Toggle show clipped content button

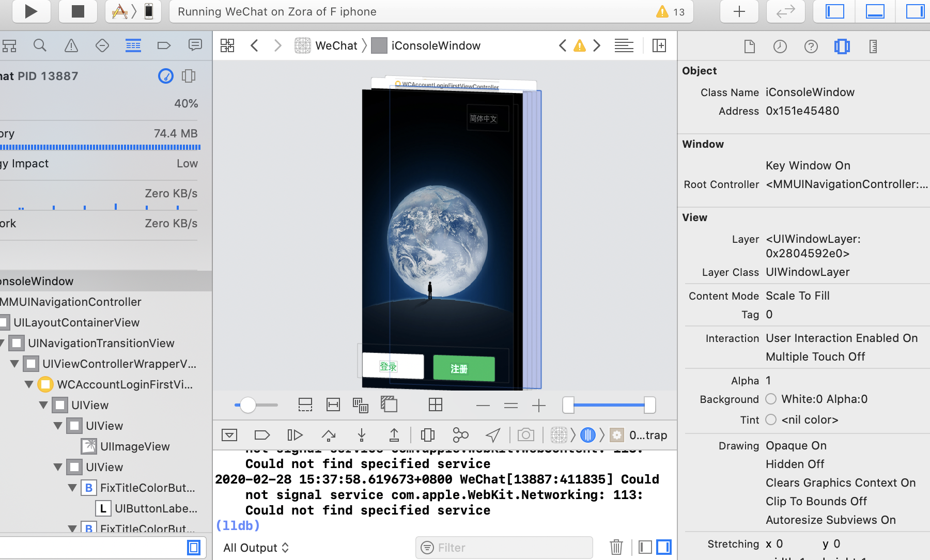pos(305,405)
